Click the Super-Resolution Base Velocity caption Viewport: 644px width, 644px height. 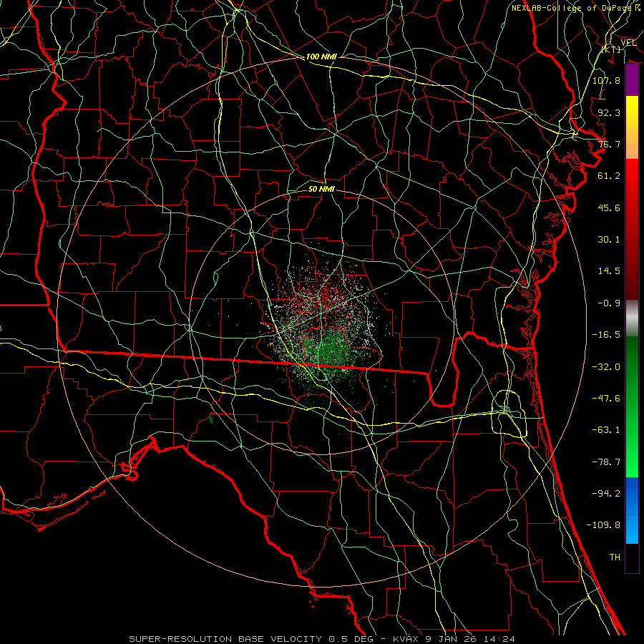tap(321, 639)
